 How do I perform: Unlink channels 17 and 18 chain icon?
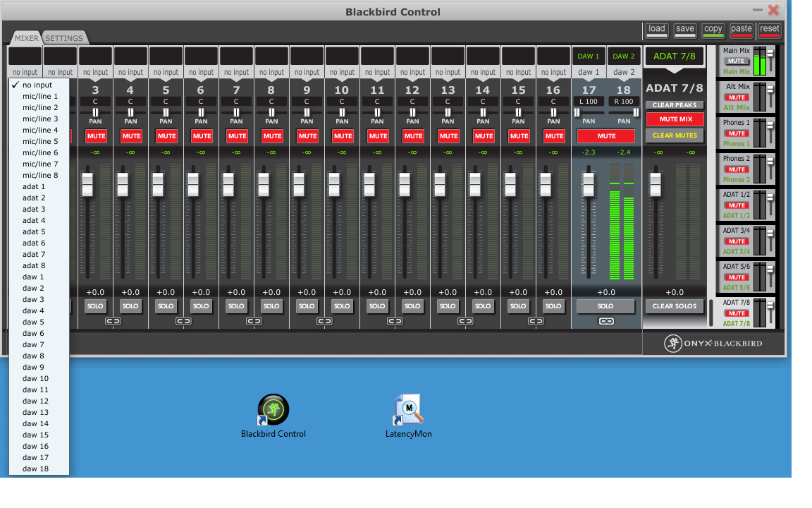click(x=606, y=322)
